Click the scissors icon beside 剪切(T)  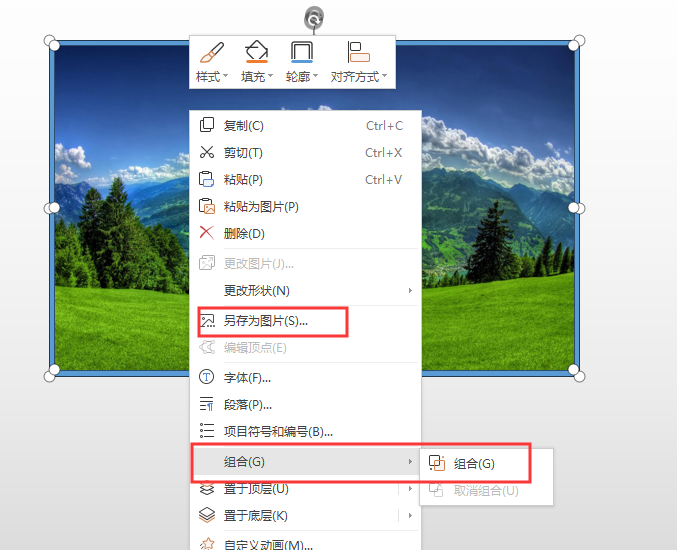pyautogui.click(x=207, y=152)
